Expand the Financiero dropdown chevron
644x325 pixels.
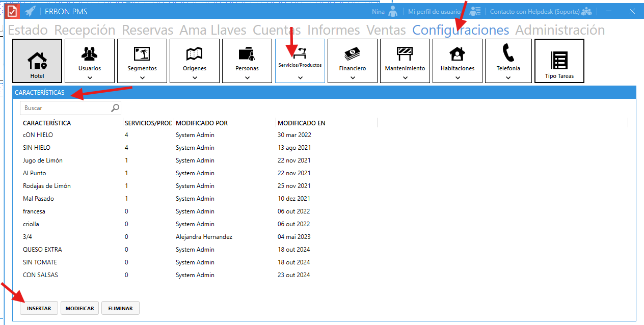coord(353,77)
